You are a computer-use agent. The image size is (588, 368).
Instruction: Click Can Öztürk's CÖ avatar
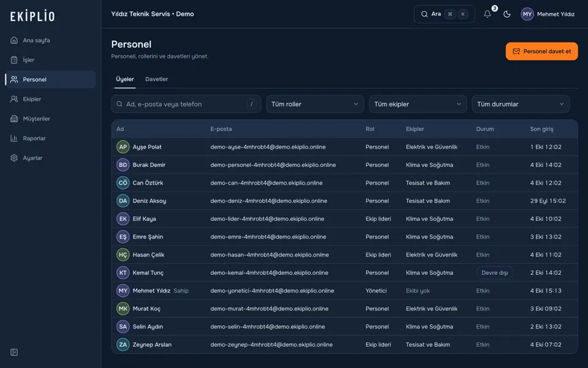pos(123,183)
